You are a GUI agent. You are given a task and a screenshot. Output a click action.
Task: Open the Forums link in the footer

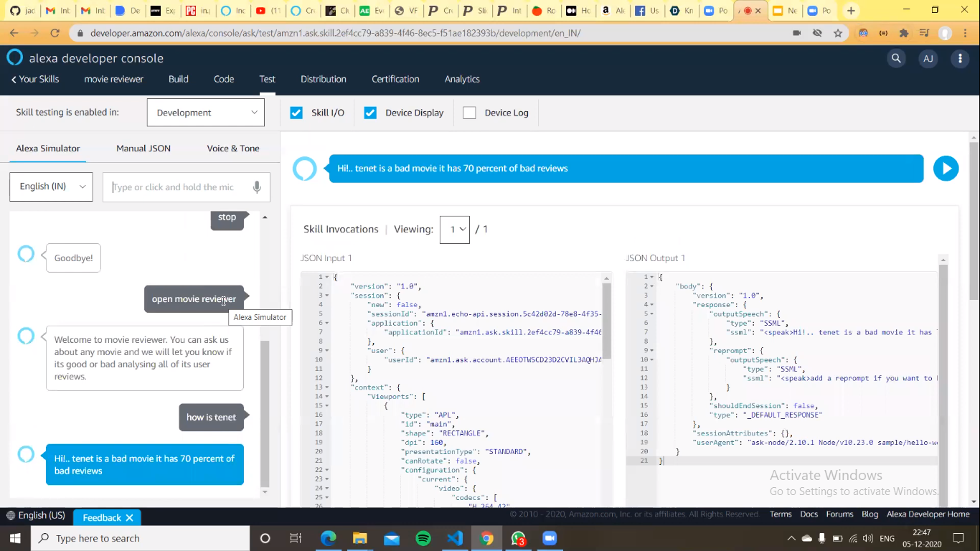pos(839,514)
